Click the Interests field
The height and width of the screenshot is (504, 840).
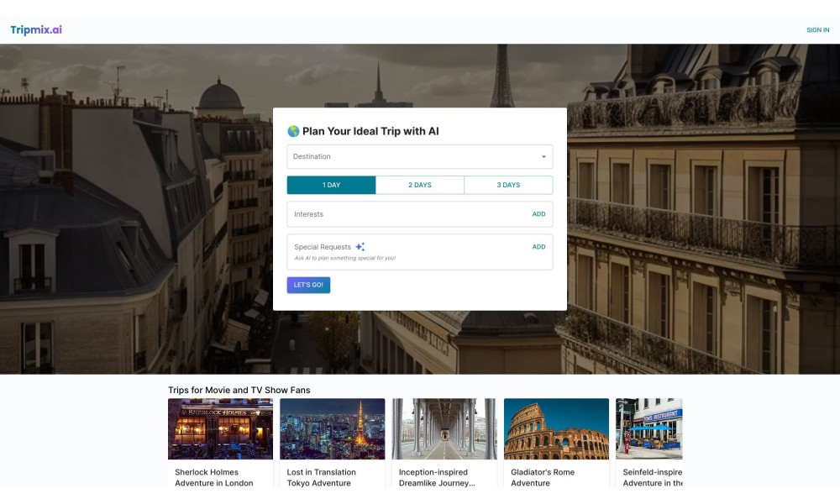click(x=419, y=214)
